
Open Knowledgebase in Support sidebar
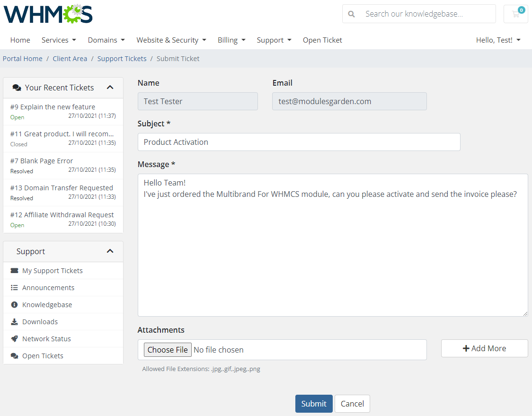pos(63,305)
